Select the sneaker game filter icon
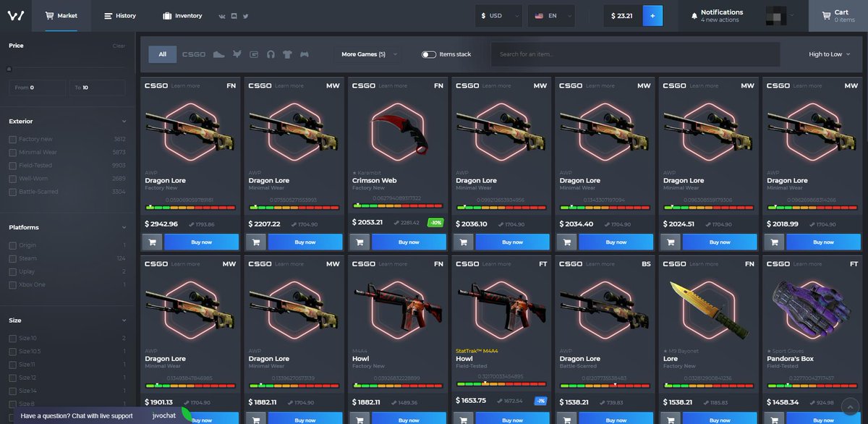This screenshot has width=868, height=424. click(218, 54)
